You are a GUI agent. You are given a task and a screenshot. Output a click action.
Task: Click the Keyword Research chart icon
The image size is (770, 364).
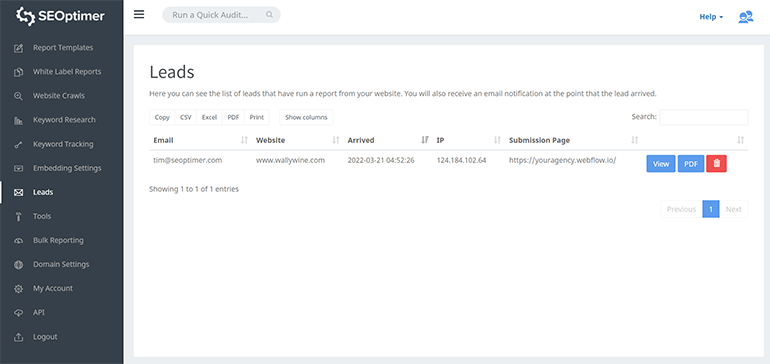18,120
